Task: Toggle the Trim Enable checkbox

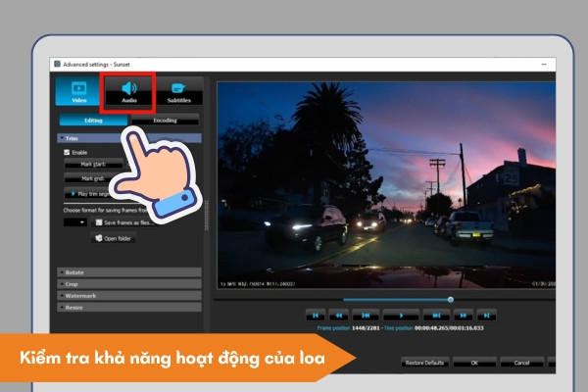Action: click(67, 152)
